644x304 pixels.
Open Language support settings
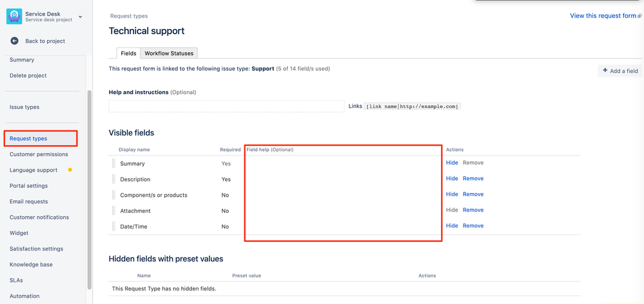click(34, 170)
